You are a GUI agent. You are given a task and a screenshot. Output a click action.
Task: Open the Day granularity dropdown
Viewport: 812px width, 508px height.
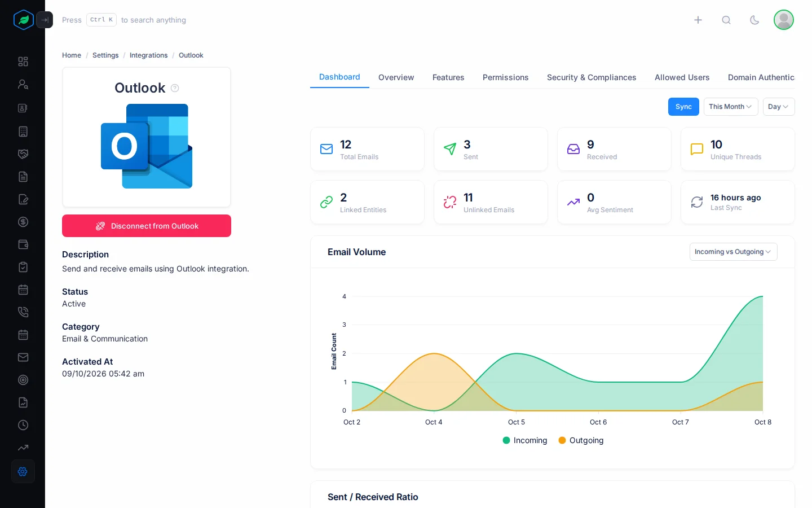click(779, 107)
